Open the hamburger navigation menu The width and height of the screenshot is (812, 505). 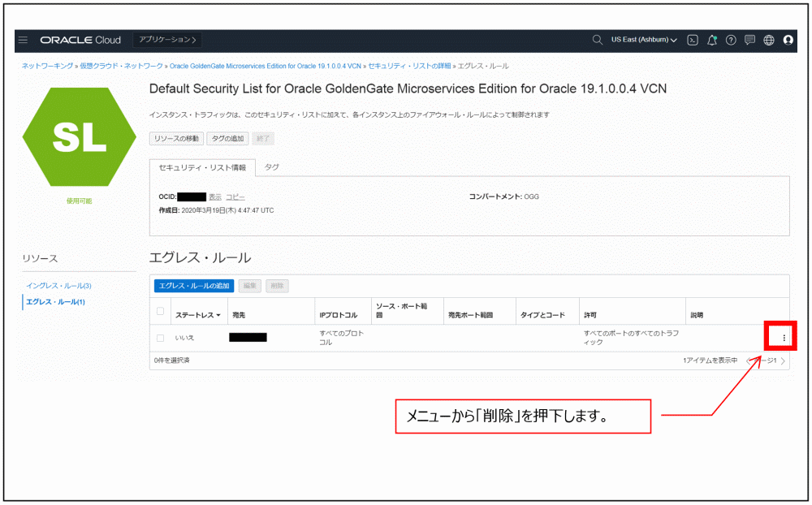coord(23,40)
